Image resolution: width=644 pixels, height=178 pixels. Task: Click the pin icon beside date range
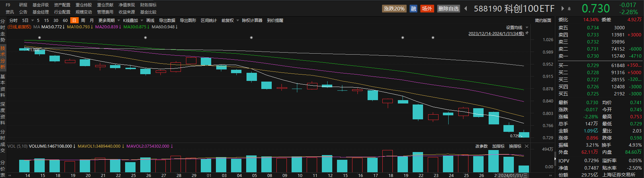527,33
